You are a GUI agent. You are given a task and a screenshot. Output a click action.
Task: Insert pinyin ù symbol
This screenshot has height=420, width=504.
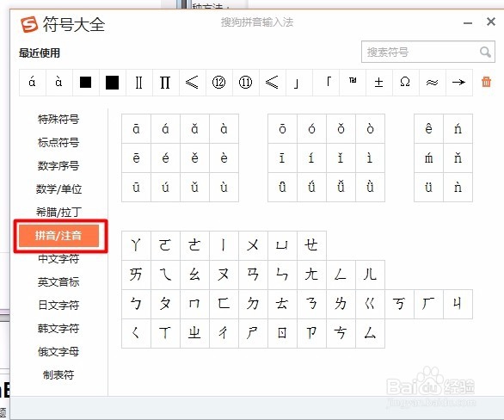224,187
